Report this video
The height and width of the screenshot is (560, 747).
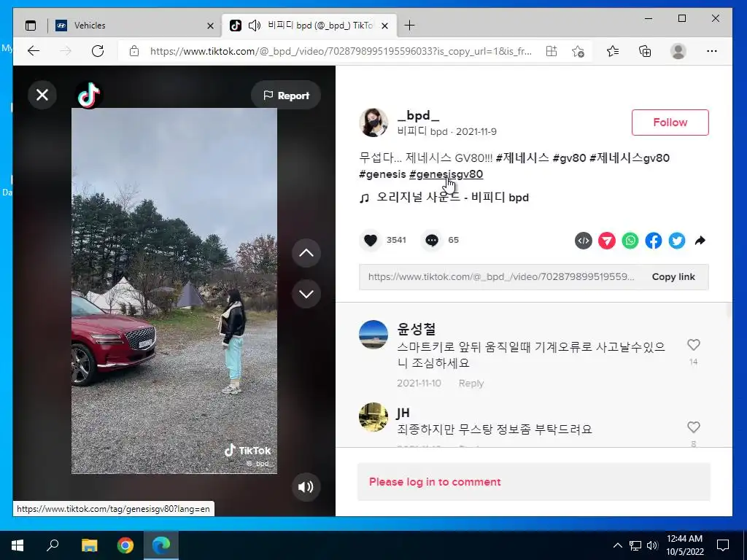286,96
